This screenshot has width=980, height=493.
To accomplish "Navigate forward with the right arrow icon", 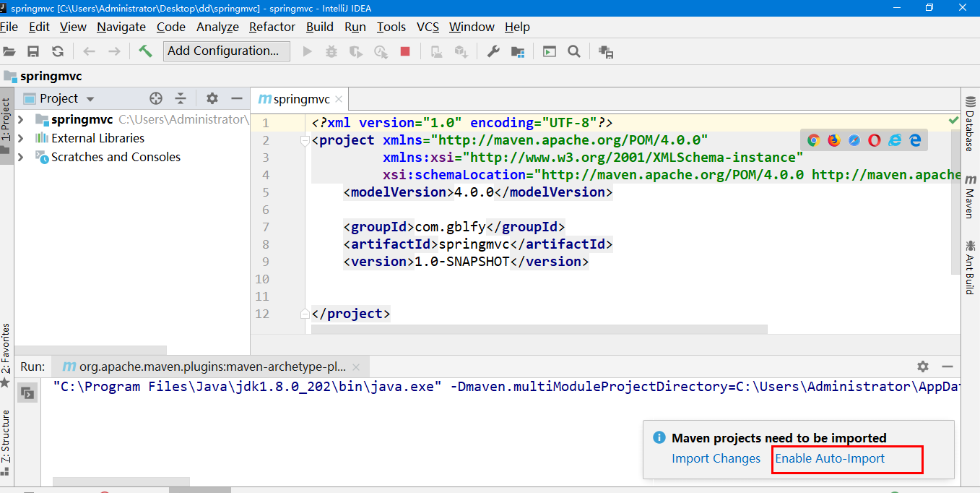I will pos(114,51).
